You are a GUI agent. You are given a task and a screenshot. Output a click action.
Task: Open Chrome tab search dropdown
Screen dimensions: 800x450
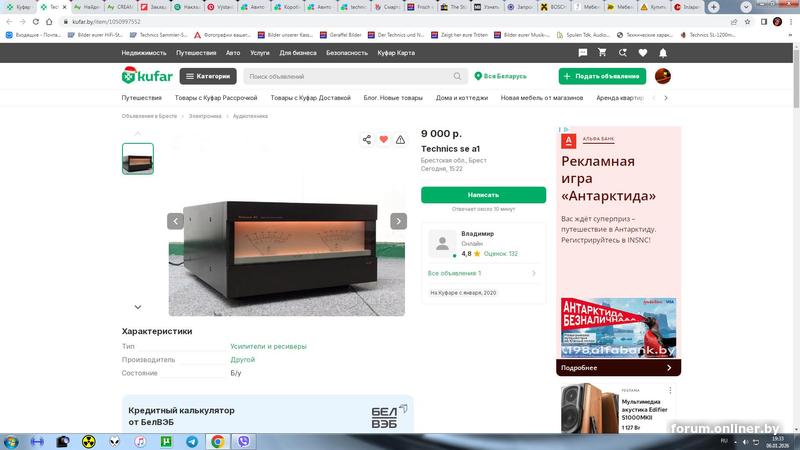[746, 7]
